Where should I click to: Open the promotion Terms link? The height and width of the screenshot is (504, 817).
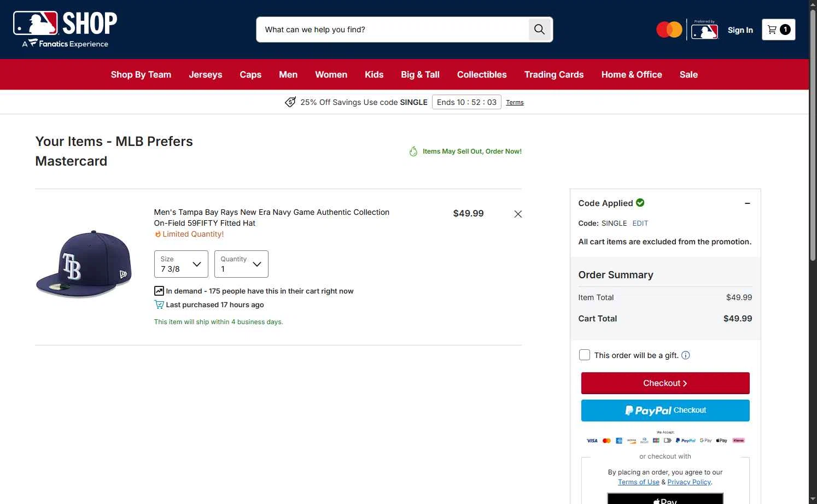coord(515,102)
